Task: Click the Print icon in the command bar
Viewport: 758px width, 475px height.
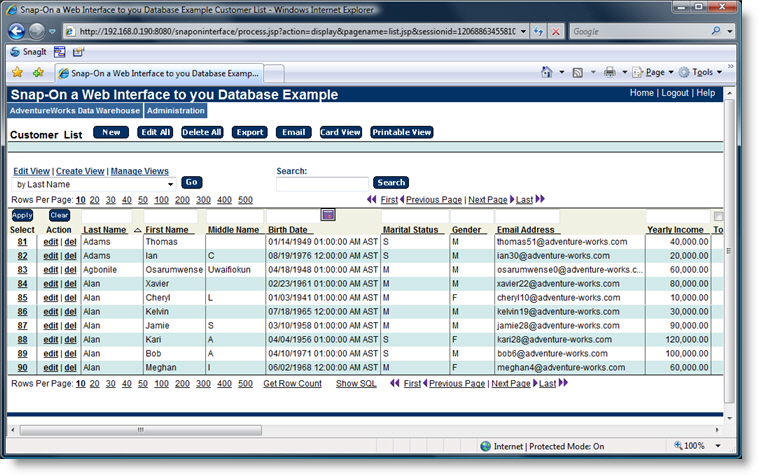Action: click(x=610, y=72)
